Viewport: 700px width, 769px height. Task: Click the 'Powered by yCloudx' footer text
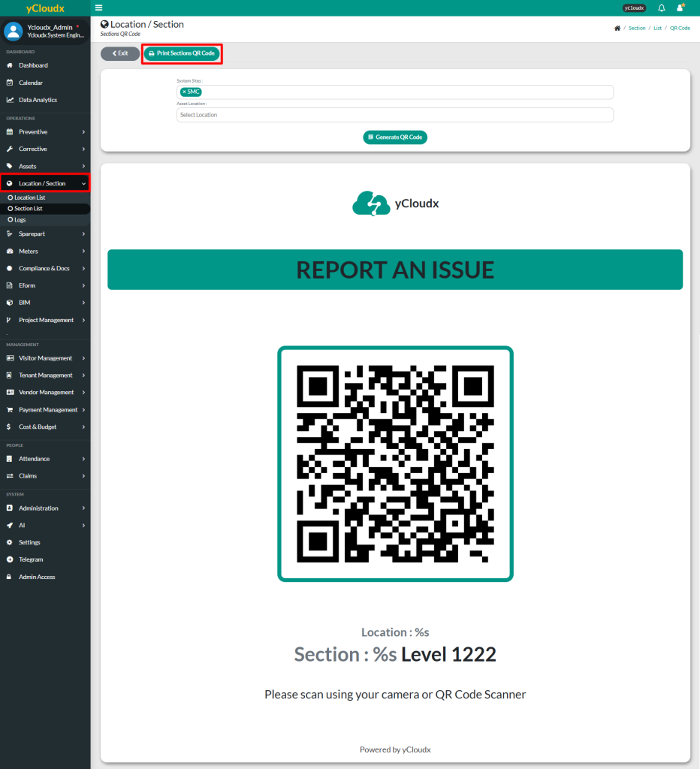click(x=395, y=749)
